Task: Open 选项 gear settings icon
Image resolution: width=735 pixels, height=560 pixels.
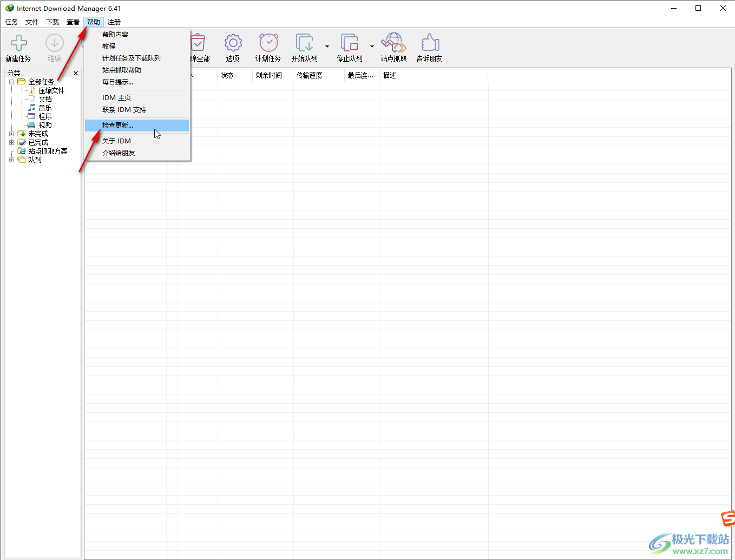Action: pos(233,43)
